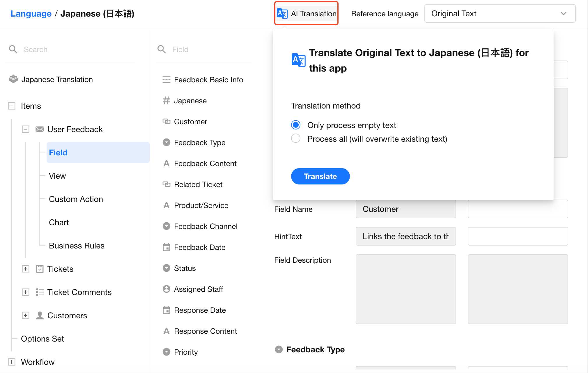This screenshot has width=588, height=373.
Task: Click the Ticket Comments list icon
Action: pos(40,292)
